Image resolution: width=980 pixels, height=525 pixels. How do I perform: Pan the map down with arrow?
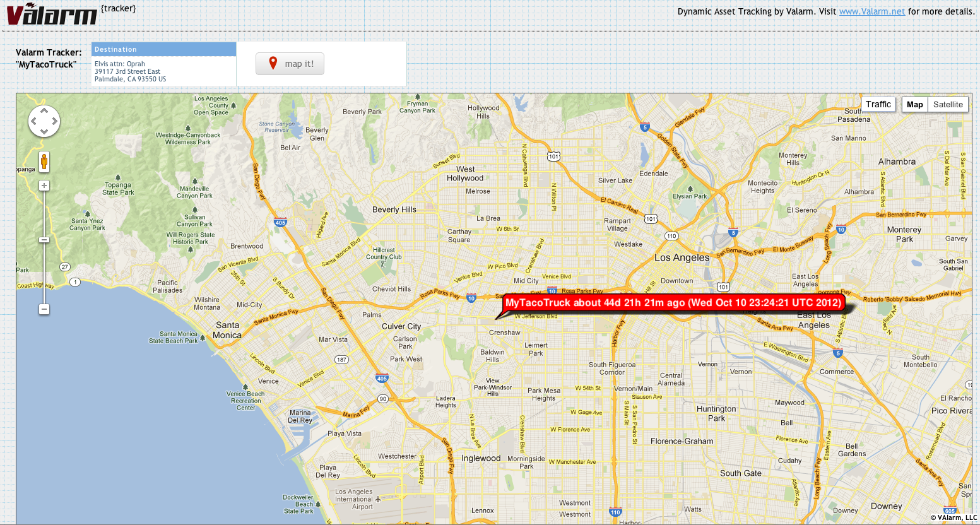44,131
